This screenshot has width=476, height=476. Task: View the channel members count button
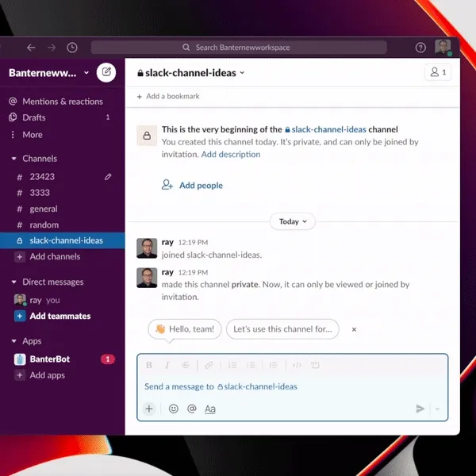[438, 72]
